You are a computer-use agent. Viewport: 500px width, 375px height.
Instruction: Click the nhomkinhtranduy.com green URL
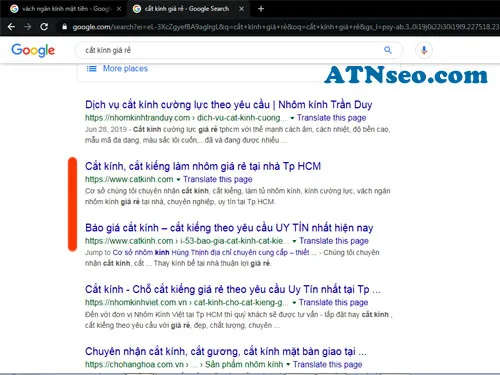[186, 118]
